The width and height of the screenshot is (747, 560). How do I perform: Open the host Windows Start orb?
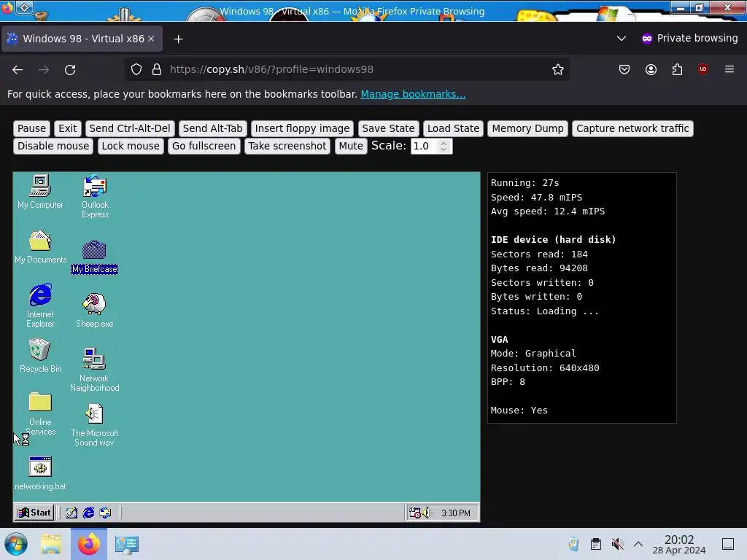(x=16, y=544)
